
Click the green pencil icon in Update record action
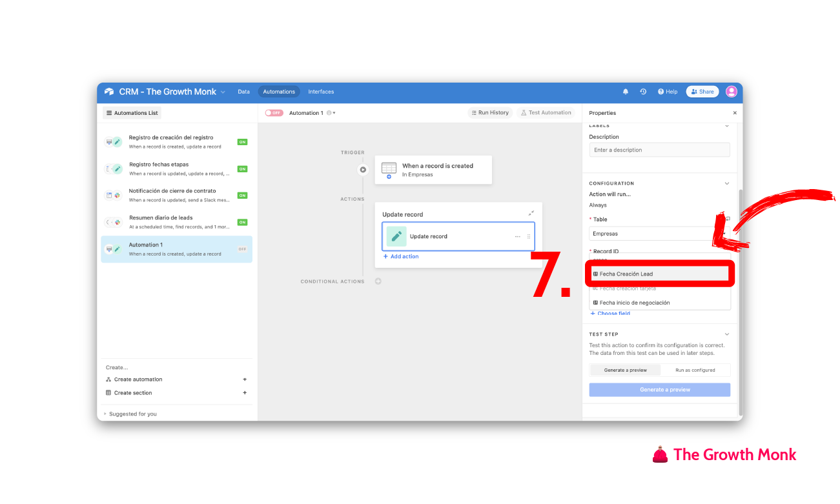396,236
